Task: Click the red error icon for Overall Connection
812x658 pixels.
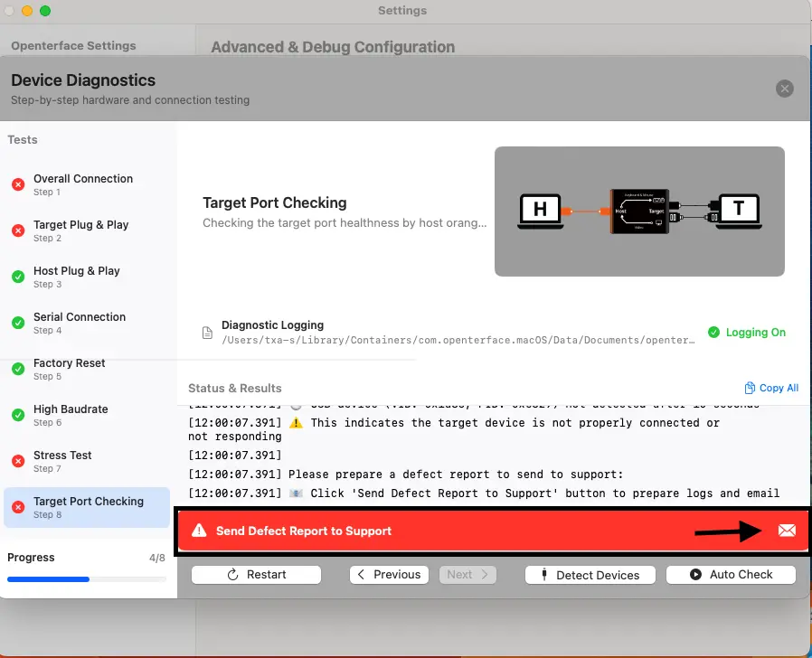Action: 18,184
